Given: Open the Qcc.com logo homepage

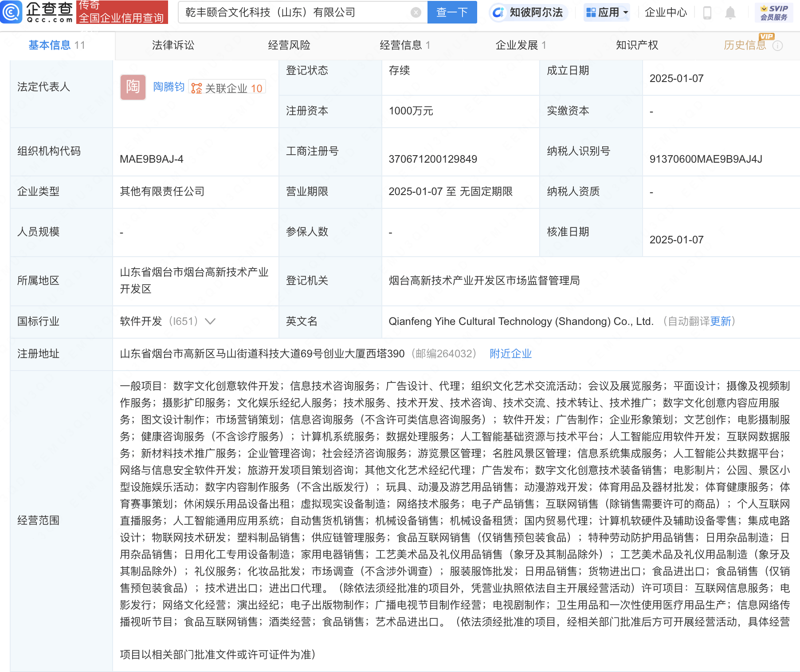Looking at the screenshot, I should click(x=37, y=12).
